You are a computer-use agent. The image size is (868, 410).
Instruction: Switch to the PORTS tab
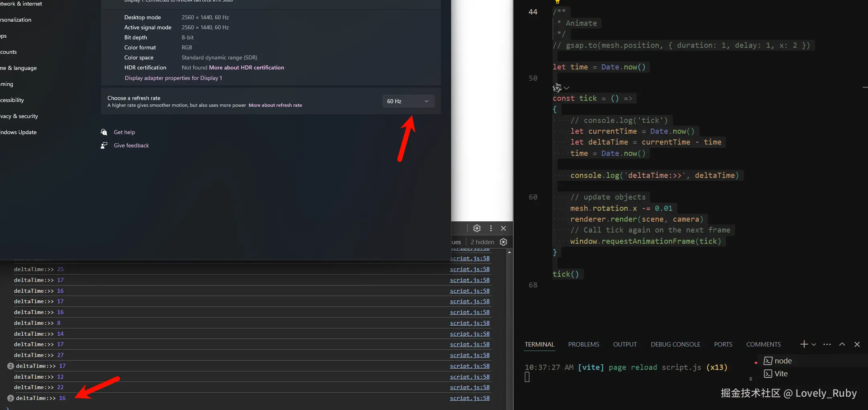pos(723,345)
